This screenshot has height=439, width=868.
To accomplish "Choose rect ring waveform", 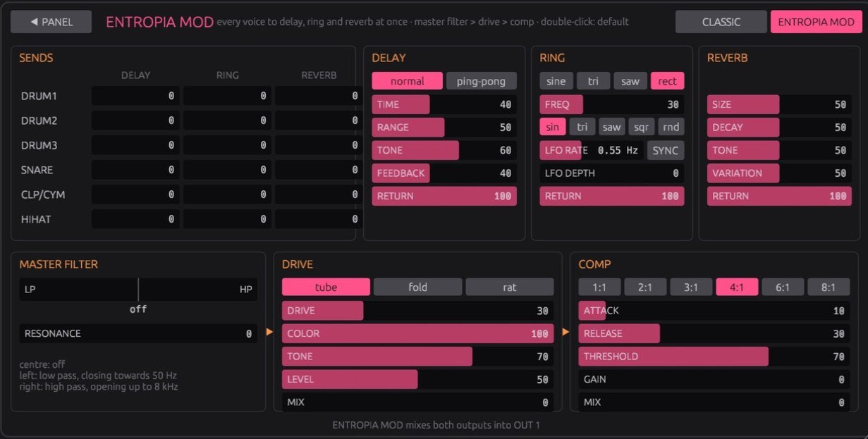I will click(667, 81).
